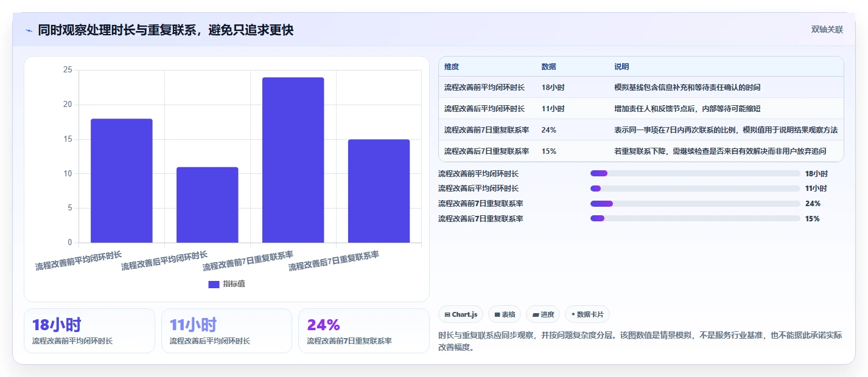Click the 18小时 table value

(x=553, y=88)
